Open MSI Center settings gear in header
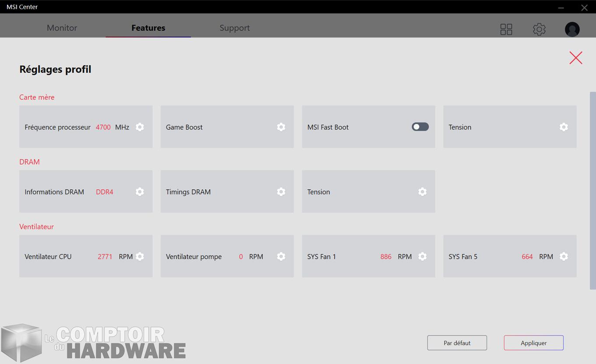 (x=539, y=29)
